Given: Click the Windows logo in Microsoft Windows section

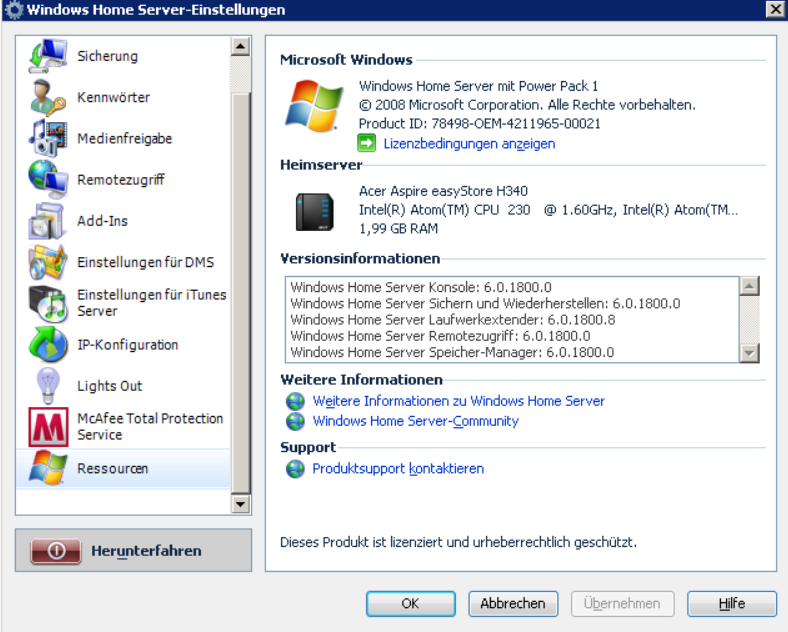Looking at the screenshot, I should tap(314, 106).
